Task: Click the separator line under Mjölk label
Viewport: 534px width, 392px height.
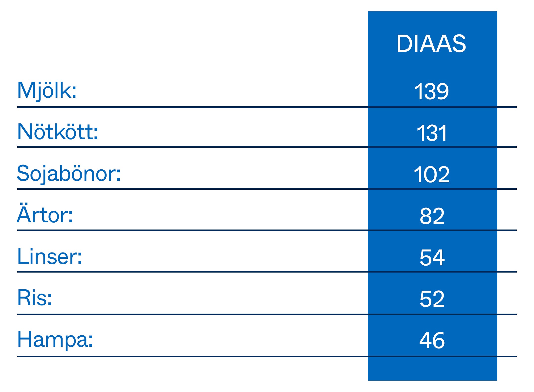Action: click(173, 107)
